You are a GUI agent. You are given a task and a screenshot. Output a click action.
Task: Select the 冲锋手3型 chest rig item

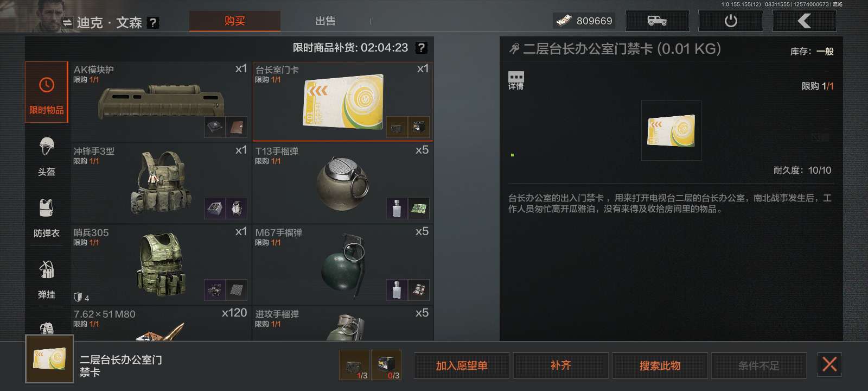(x=161, y=182)
